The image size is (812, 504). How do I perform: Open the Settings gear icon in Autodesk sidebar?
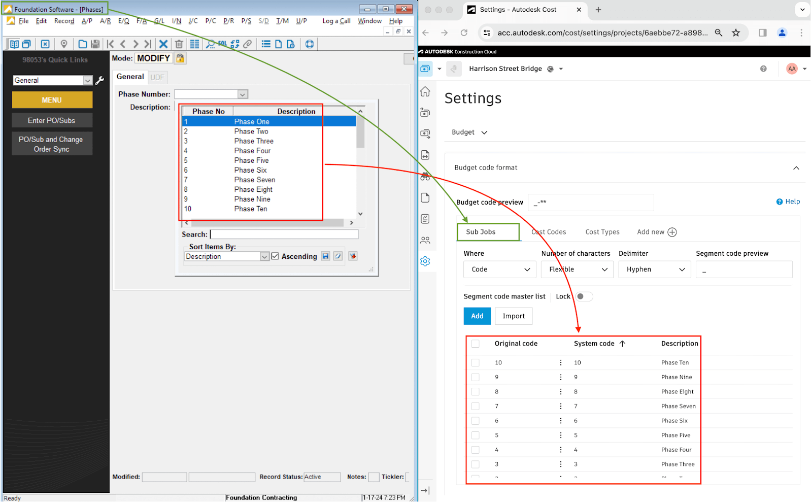click(425, 261)
